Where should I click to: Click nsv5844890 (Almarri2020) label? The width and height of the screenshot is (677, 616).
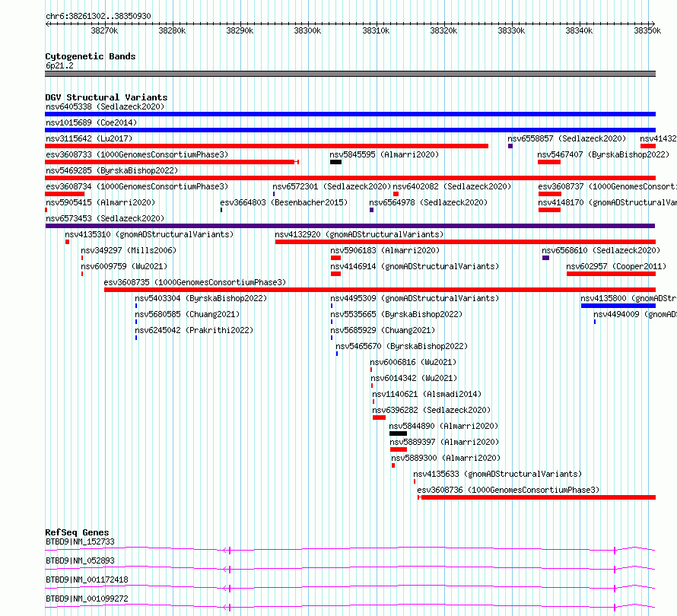[443, 426]
